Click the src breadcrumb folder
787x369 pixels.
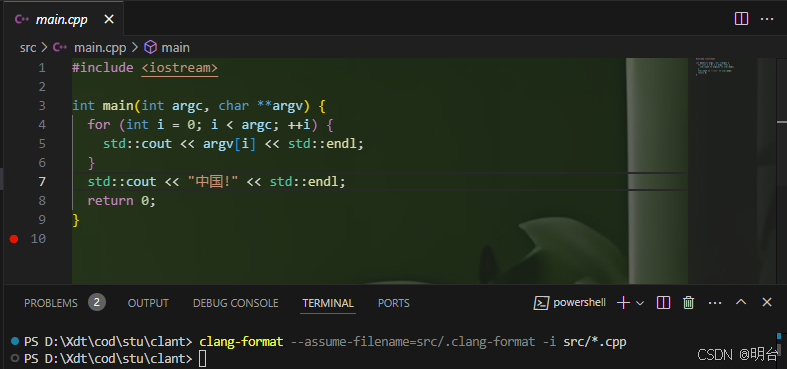[28, 48]
